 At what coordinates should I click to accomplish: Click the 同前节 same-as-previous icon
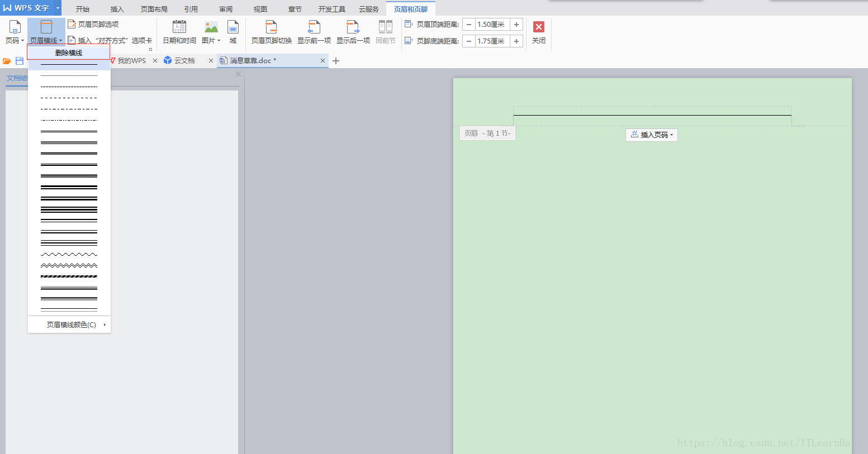point(386,27)
